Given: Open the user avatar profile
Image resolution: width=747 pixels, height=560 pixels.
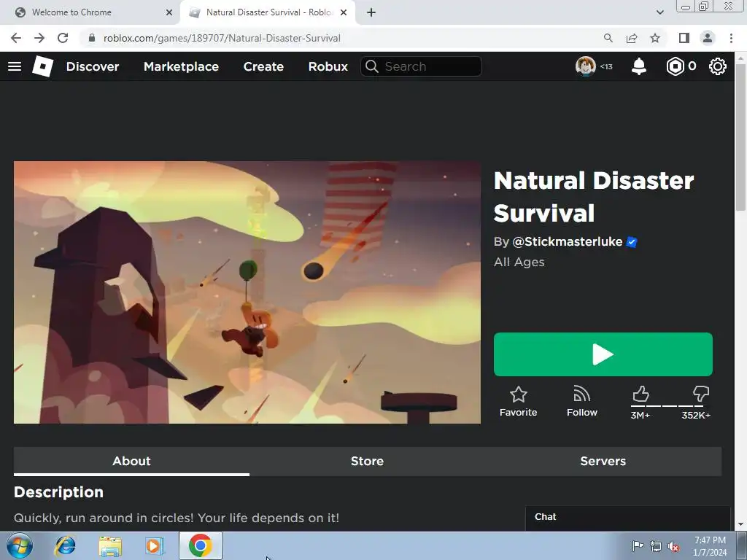Looking at the screenshot, I should (x=586, y=66).
